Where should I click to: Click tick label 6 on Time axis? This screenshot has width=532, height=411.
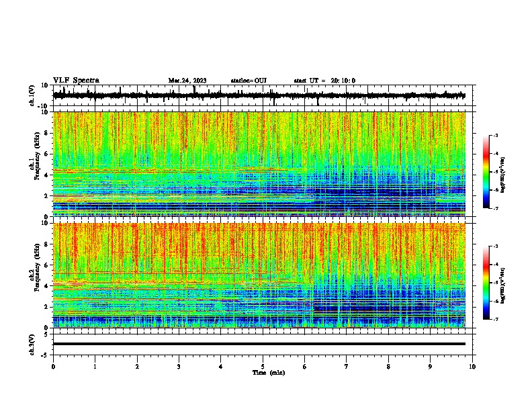[305, 367]
